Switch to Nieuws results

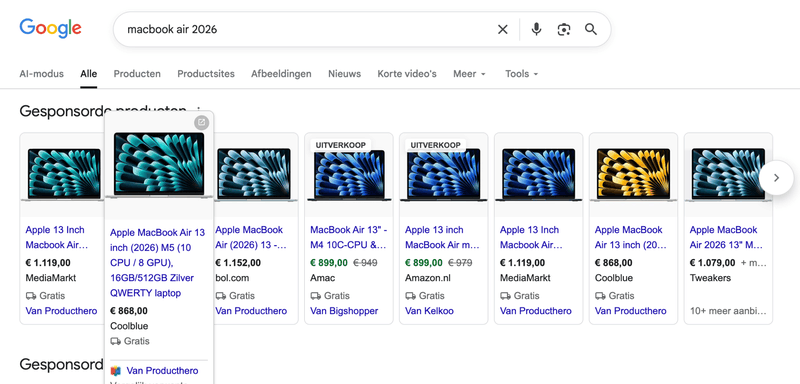point(344,74)
